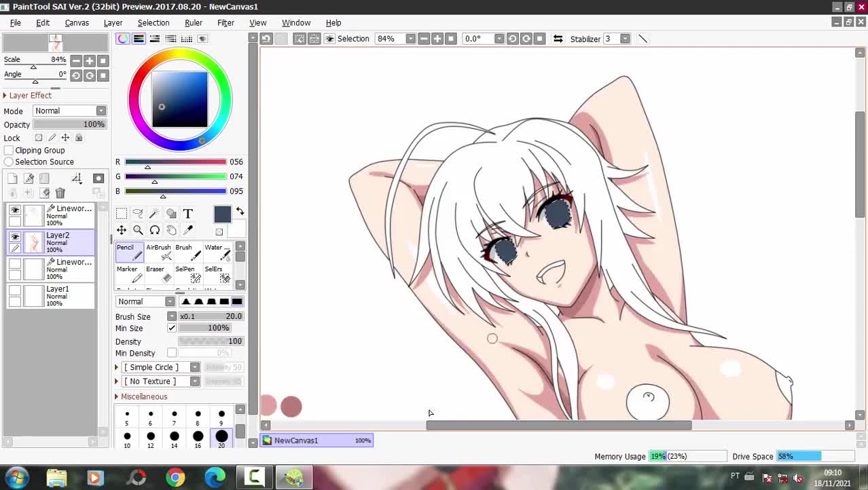Select the Lasso selection tool
868x490 pixels.
point(138,214)
